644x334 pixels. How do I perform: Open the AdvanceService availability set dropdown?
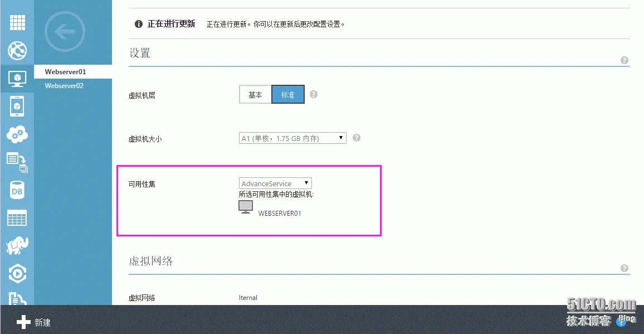tap(275, 183)
